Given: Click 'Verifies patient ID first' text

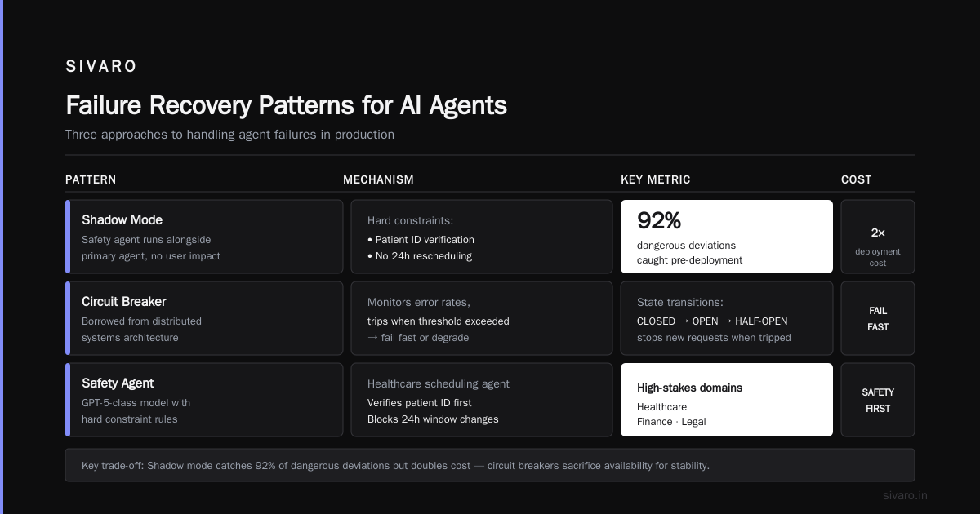Looking at the screenshot, I should click(x=420, y=403).
